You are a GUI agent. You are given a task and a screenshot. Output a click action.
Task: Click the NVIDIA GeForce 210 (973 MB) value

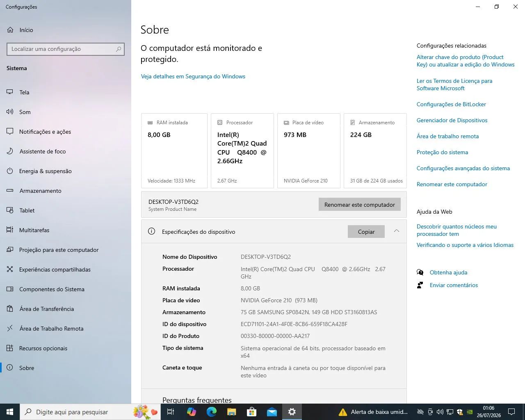(x=279, y=300)
